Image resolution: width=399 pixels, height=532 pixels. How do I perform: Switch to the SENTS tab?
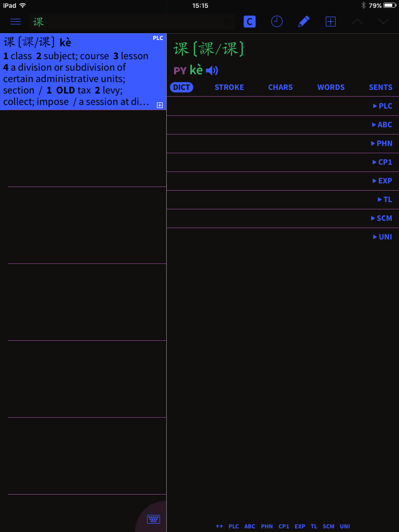(x=381, y=87)
